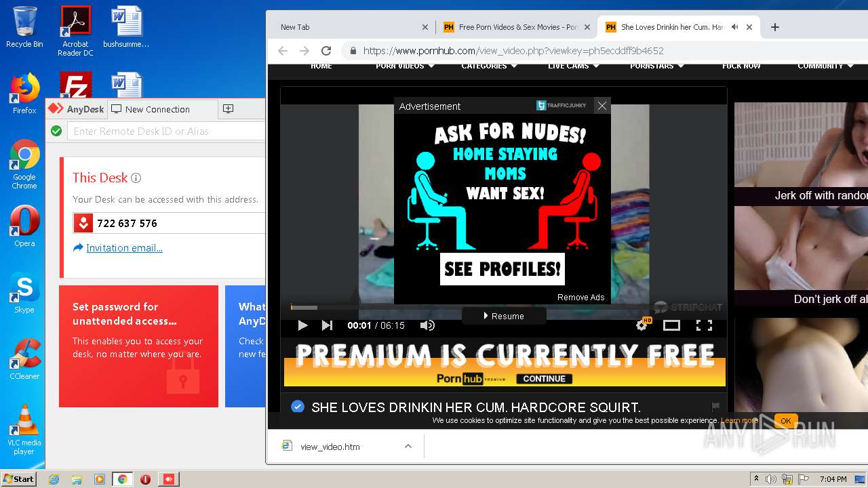This screenshot has height=488, width=868.
Task: Play the video with the play button
Action: pos(302,325)
